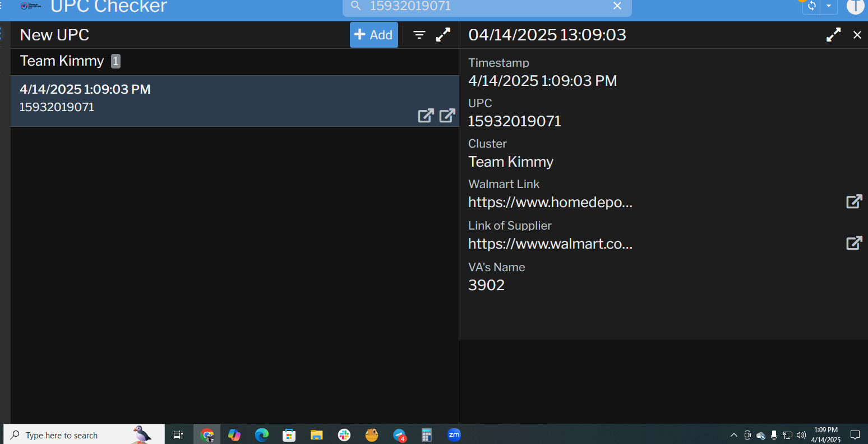Show hidden icons in system tray
The image size is (868, 444).
[733, 435]
